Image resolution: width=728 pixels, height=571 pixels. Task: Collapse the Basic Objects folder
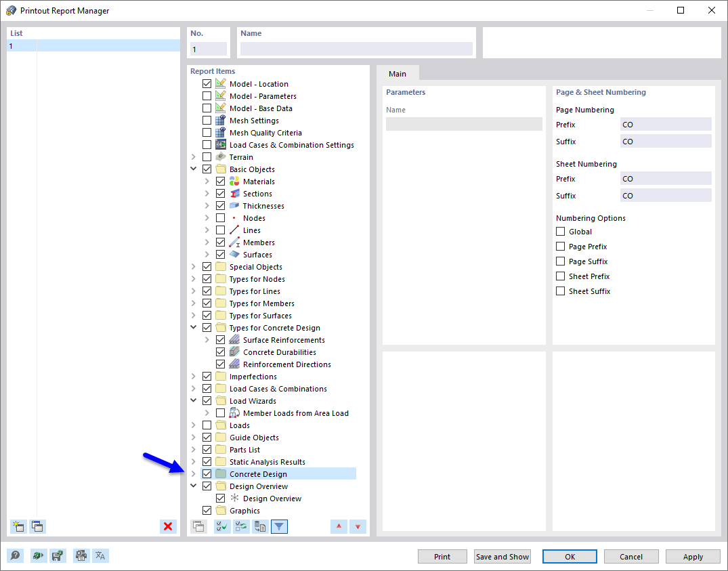194,169
